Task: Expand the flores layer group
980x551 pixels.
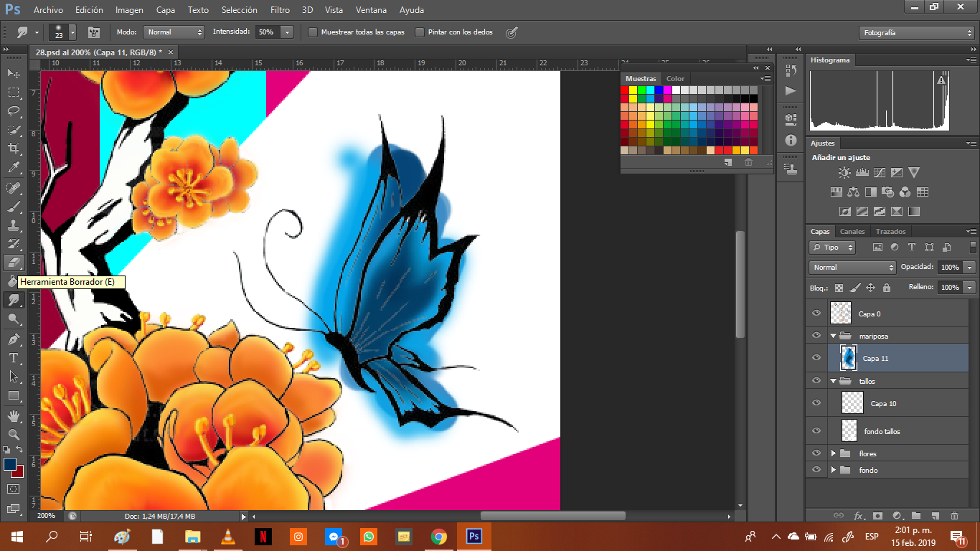Action: coord(833,453)
